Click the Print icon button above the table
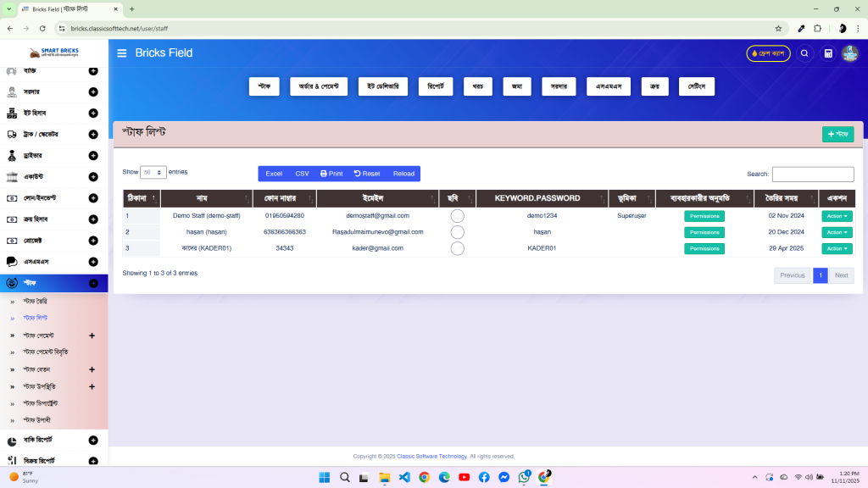 click(331, 173)
